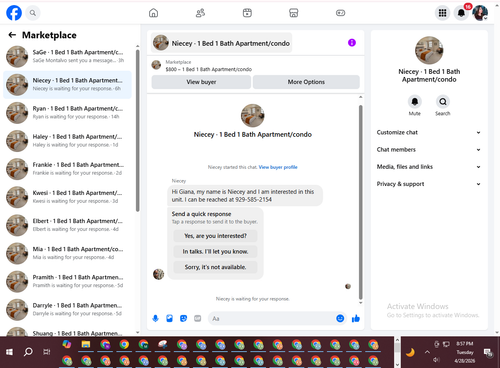Screen dimensions: 500x368
Task: Open the Ryan conversation
Action: coord(67,113)
